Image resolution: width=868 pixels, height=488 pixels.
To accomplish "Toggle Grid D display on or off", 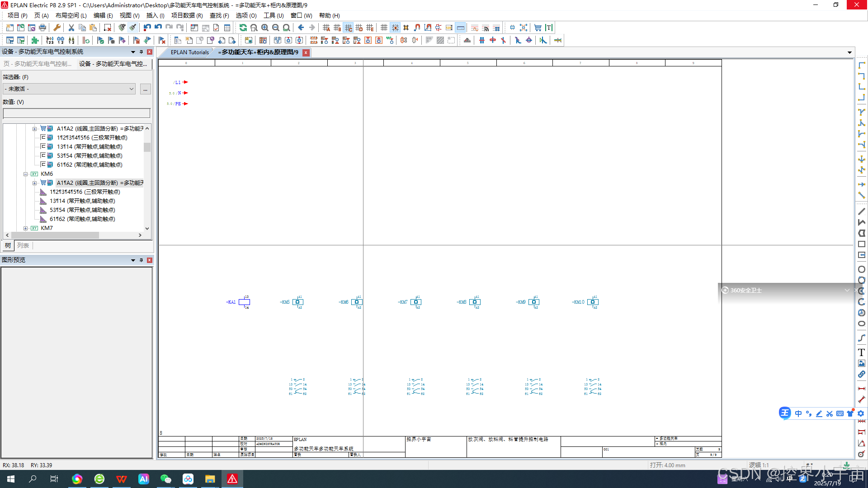I will (x=359, y=28).
